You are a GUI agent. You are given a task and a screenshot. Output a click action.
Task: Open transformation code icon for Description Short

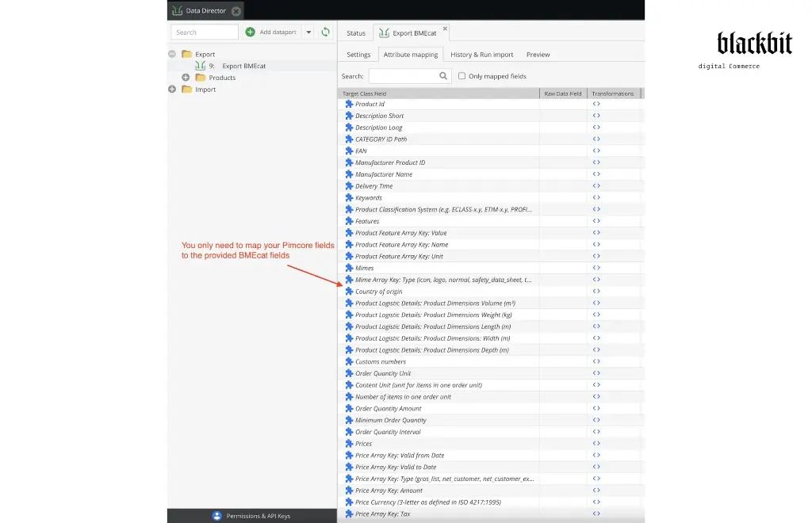[596, 116]
